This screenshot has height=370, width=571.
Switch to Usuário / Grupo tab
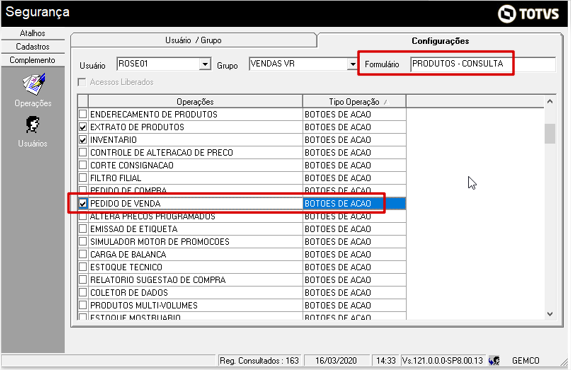click(x=193, y=40)
